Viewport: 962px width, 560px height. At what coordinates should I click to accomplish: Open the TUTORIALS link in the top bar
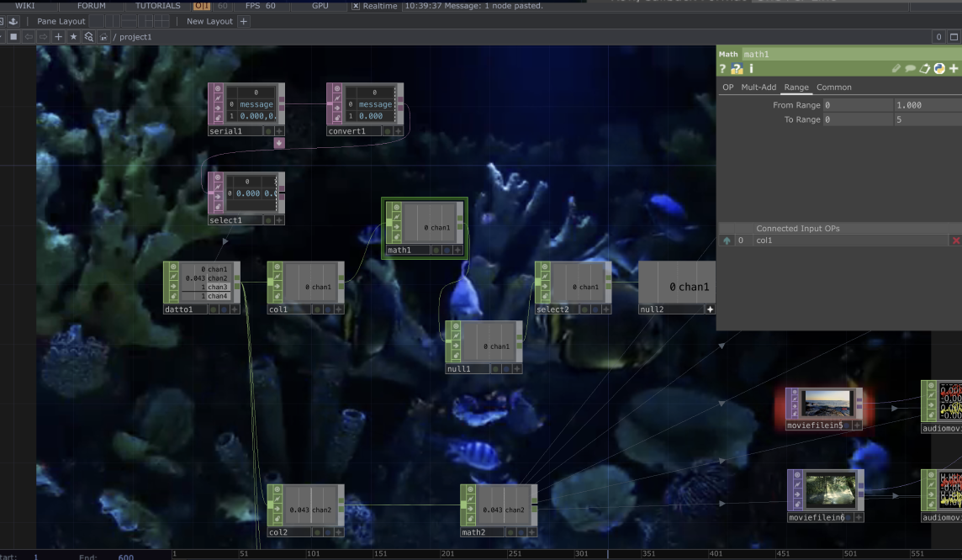click(158, 6)
